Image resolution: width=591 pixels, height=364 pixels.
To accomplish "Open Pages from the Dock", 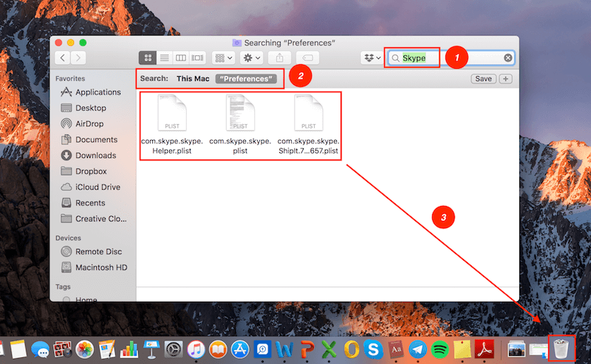I will (107, 350).
